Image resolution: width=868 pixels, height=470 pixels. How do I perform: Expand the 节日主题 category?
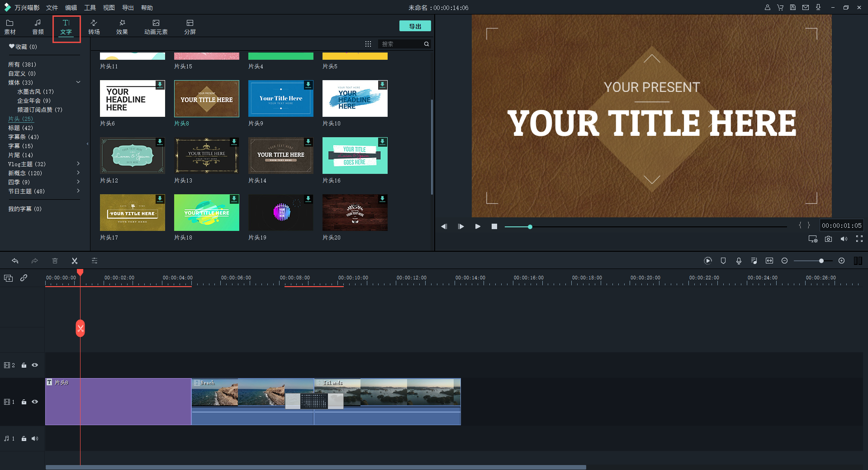point(78,191)
